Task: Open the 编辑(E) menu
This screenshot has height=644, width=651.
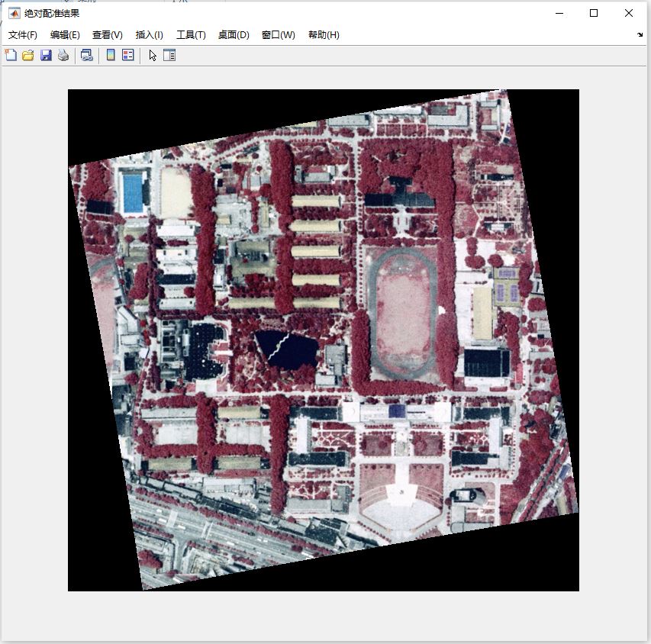Action: coord(65,35)
